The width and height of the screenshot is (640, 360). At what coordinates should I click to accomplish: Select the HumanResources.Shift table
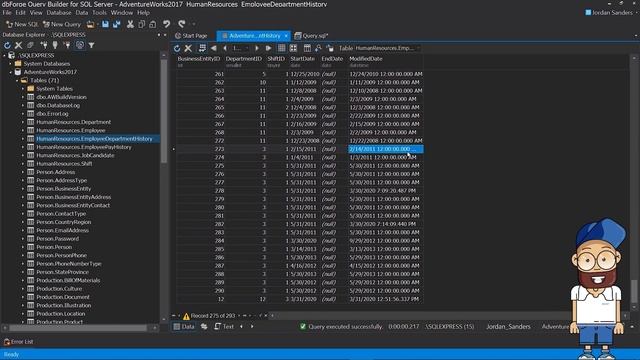(64, 164)
